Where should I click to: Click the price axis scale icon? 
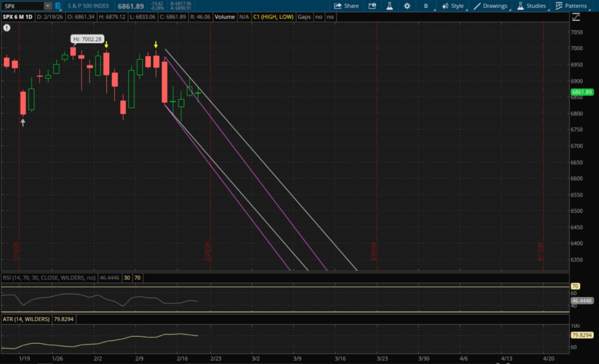(x=574, y=17)
